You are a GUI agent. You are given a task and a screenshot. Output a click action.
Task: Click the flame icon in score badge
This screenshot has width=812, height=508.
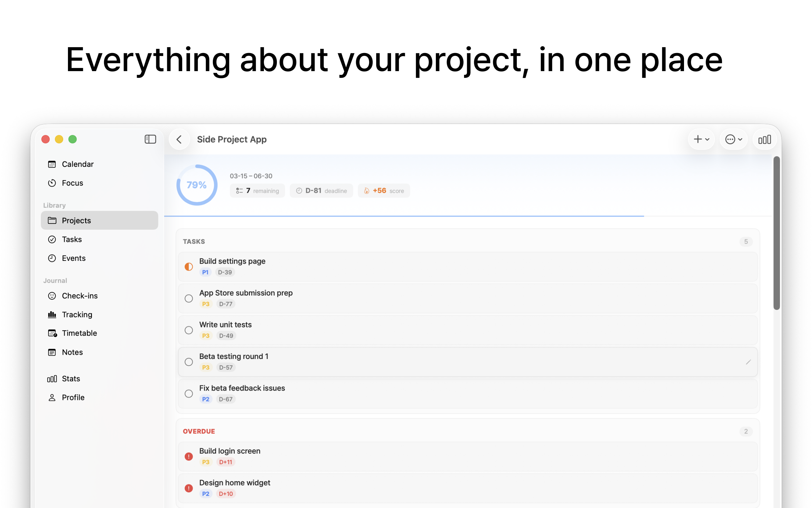point(367,191)
